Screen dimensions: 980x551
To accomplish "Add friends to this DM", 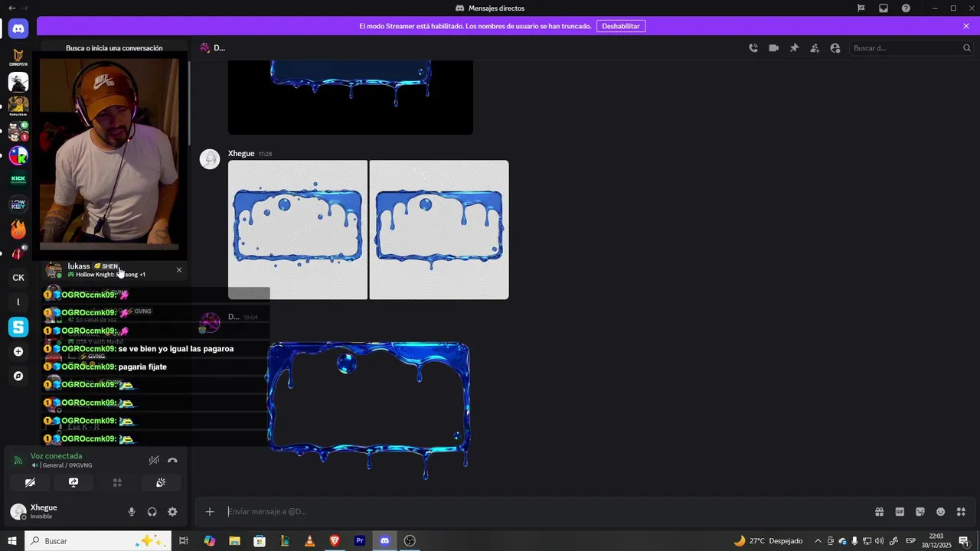I will tap(815, 47).
